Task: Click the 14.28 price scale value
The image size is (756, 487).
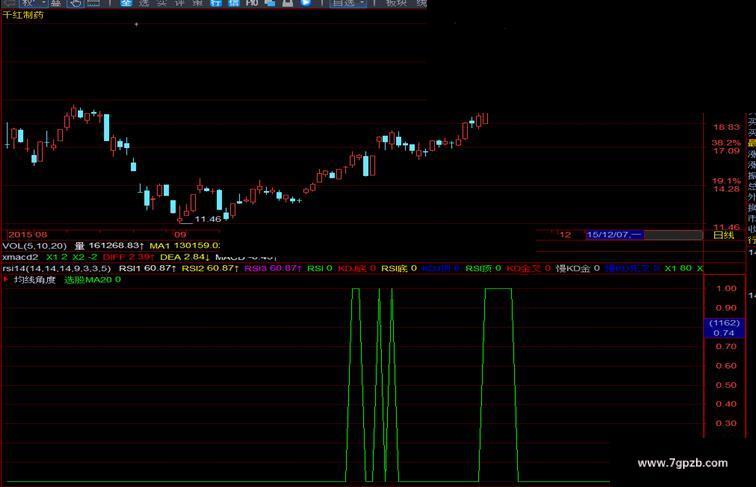Action: click(726, 189)
